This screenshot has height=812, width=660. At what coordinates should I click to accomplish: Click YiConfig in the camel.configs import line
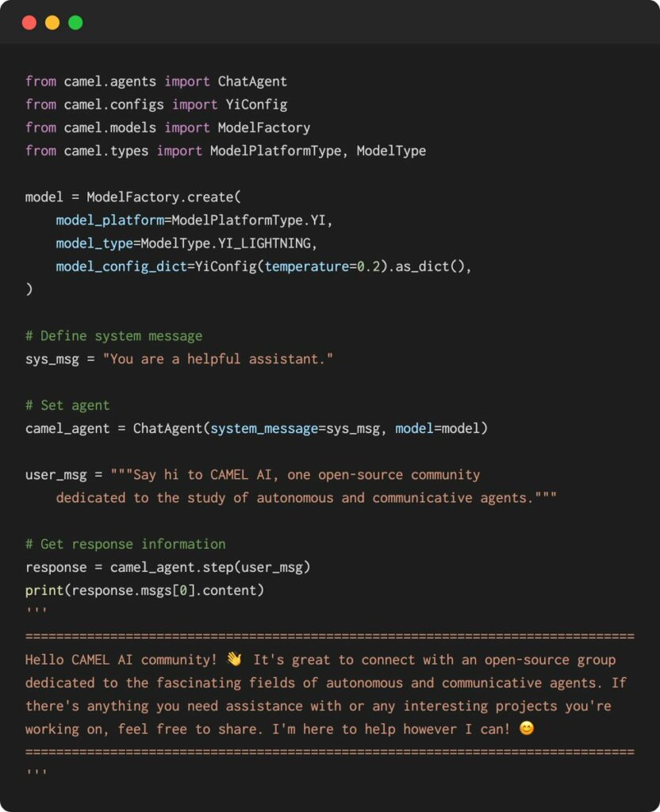256,104
